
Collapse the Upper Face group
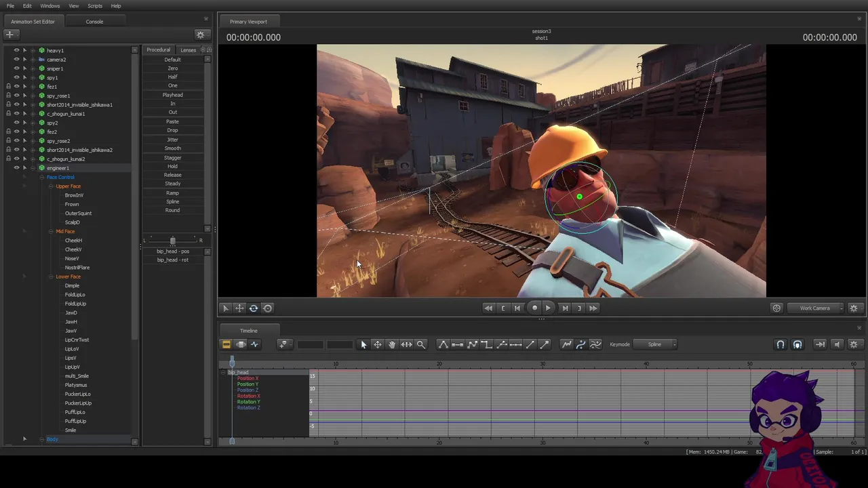[51, 186]
